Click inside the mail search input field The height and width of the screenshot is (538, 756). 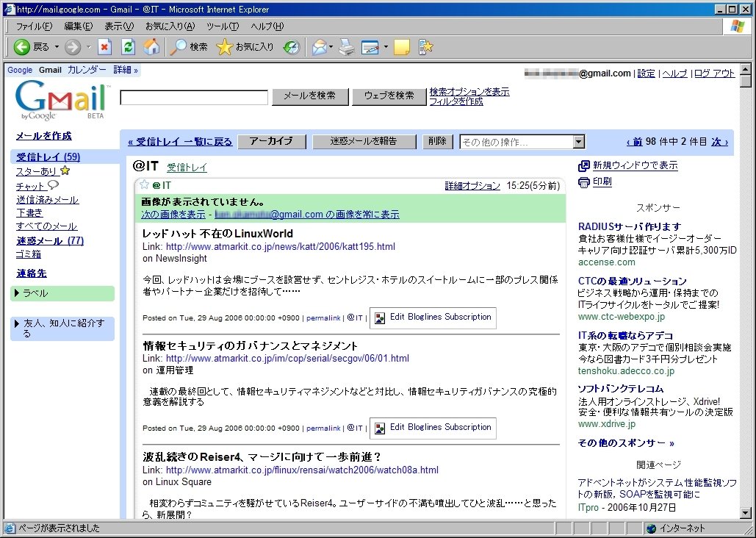click(x=193, y=96)
